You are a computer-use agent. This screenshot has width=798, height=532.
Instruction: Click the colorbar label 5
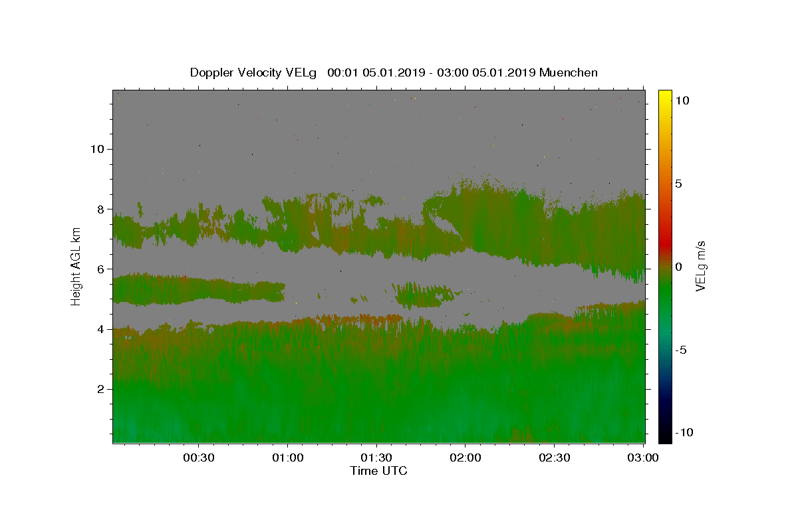coord(679,184)
